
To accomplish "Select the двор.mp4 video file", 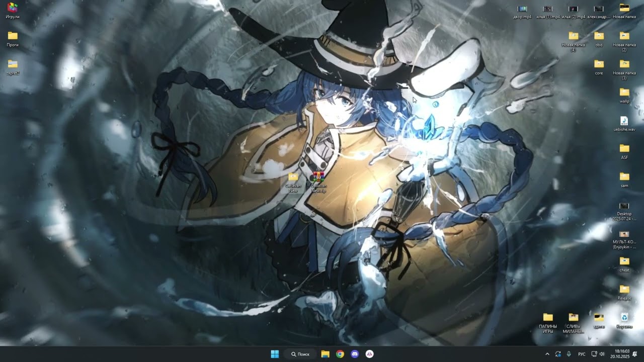I will pyautogui.click(x=522, y=12).
